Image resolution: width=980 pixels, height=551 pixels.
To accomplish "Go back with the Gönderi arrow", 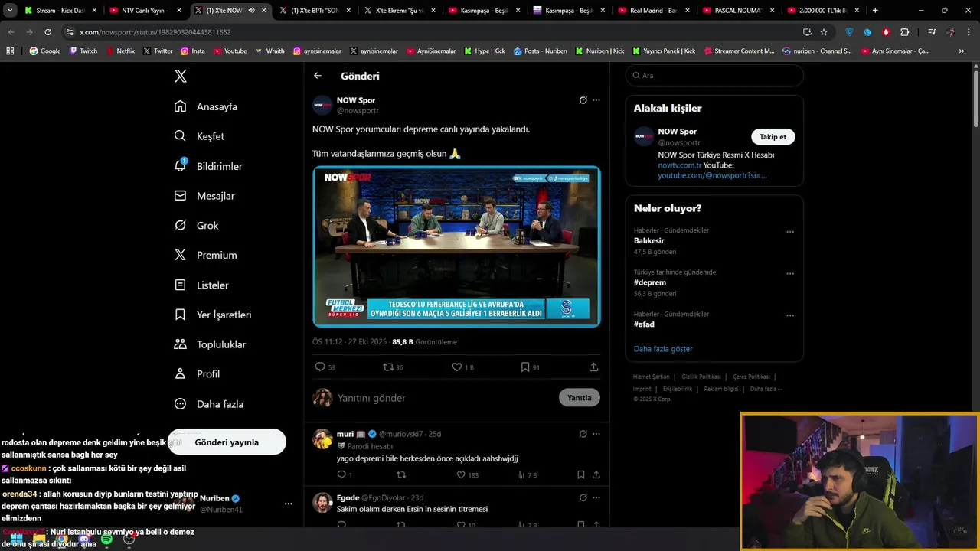I will point(318,76).
